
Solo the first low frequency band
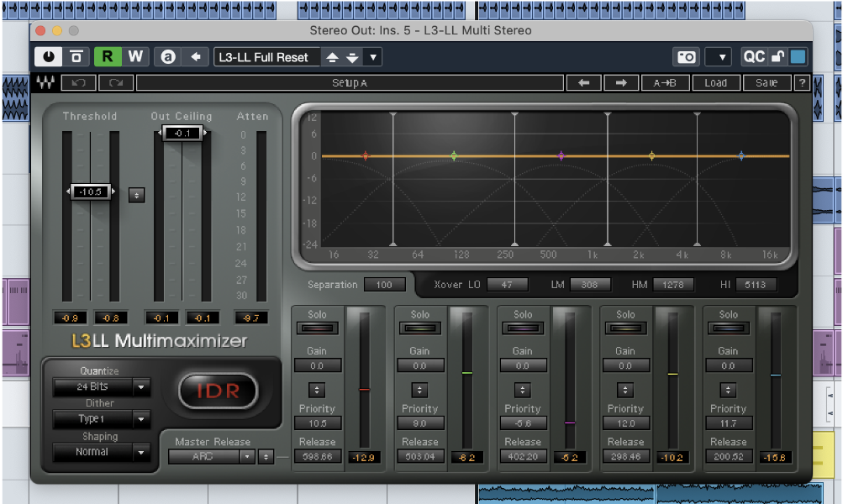[x=318, y=328]
